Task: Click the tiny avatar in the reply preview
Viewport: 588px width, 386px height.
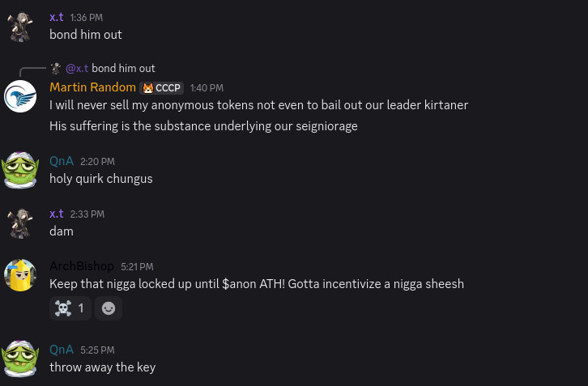Action: click(x=56, y=69)
